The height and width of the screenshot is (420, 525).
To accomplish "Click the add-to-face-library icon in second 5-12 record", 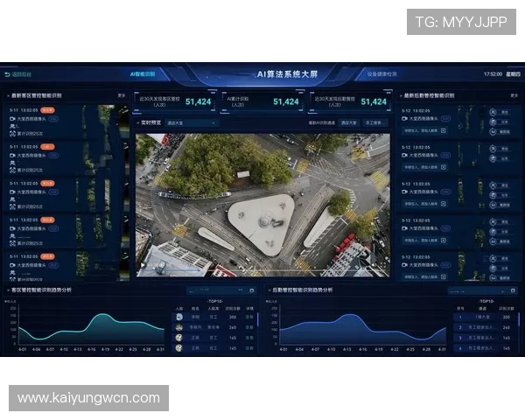I will [444, 167].
